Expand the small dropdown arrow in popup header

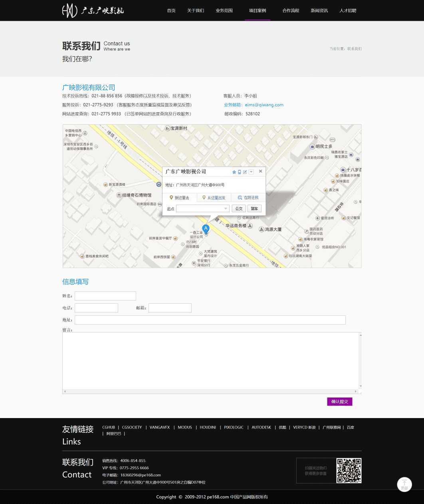251,172
